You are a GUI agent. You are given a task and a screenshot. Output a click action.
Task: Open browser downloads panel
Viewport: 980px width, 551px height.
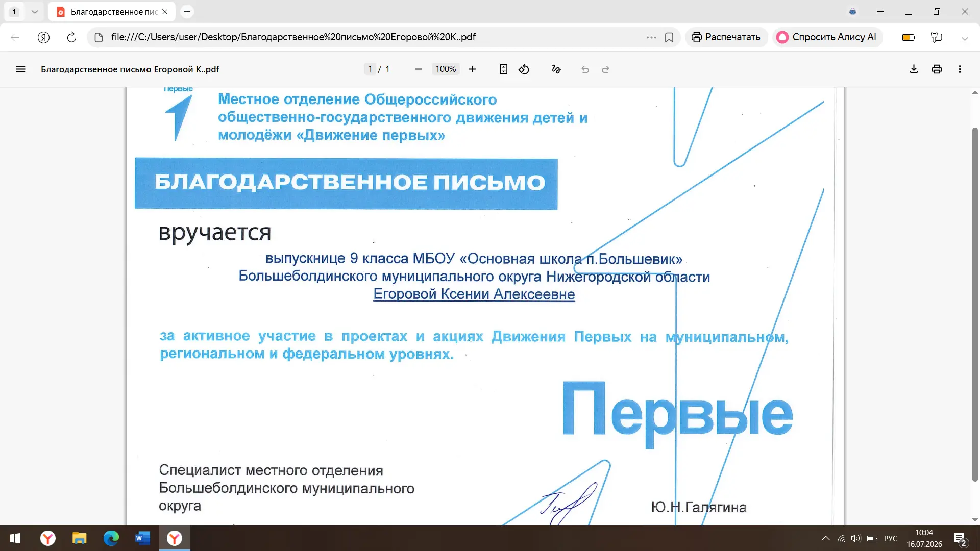[965, 37]
